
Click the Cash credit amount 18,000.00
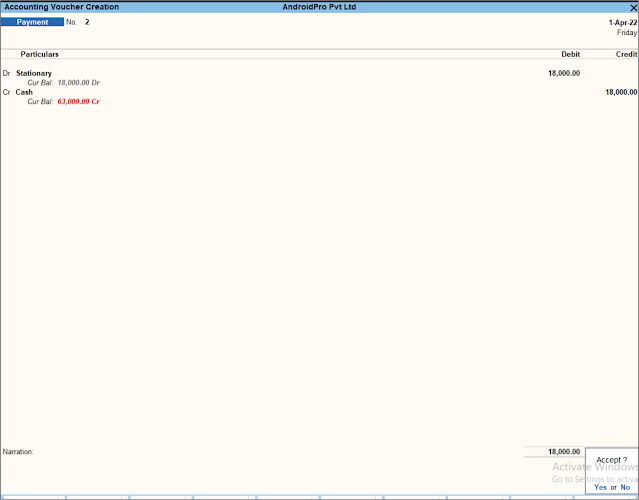621,92
